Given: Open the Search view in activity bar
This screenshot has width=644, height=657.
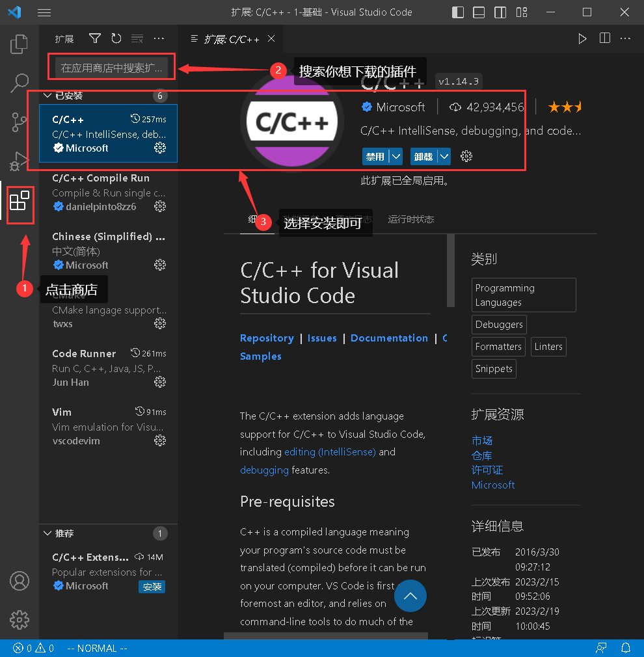Looking at the screenshot, I should 20,83.
